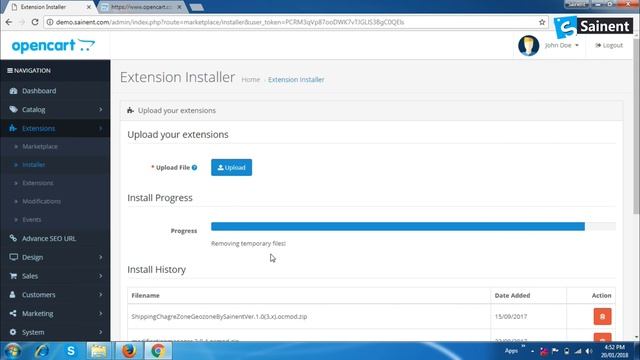The image size is (640, 360).
Task: Delete ShippingChagreZoneGeozone extension from history
Action: 602,316
